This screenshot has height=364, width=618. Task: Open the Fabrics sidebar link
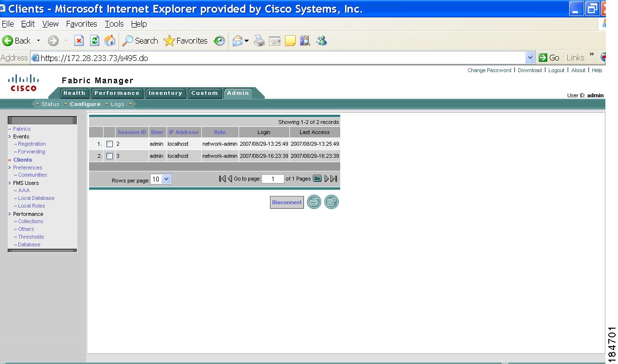pos(22,129)
